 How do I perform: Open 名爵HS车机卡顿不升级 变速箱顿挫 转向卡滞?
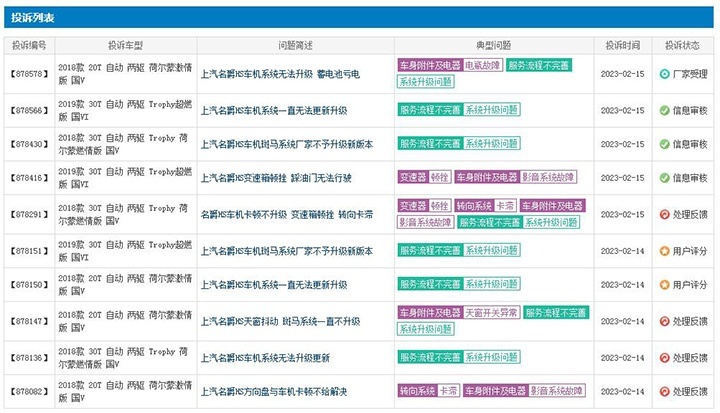[287, 215]
